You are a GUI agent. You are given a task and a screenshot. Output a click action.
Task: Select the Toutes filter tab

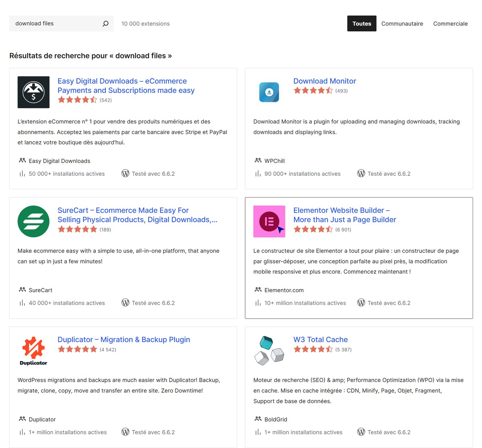coord(362,23)
